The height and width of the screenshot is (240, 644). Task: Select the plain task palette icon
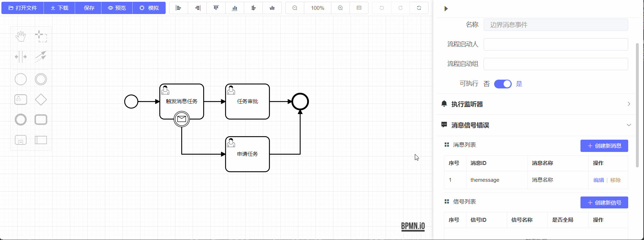coord(41,120)
